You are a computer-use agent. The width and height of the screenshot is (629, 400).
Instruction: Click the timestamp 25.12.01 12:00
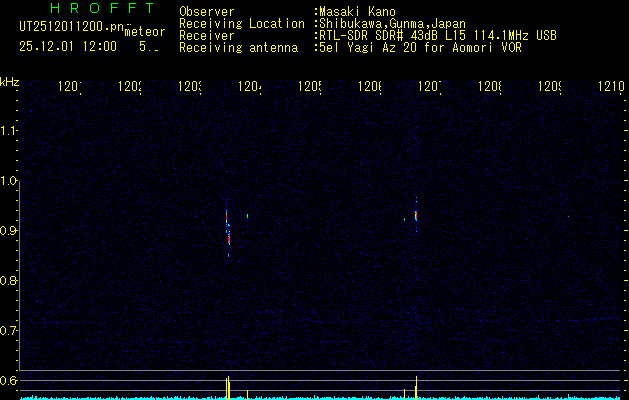pos(68,47)
